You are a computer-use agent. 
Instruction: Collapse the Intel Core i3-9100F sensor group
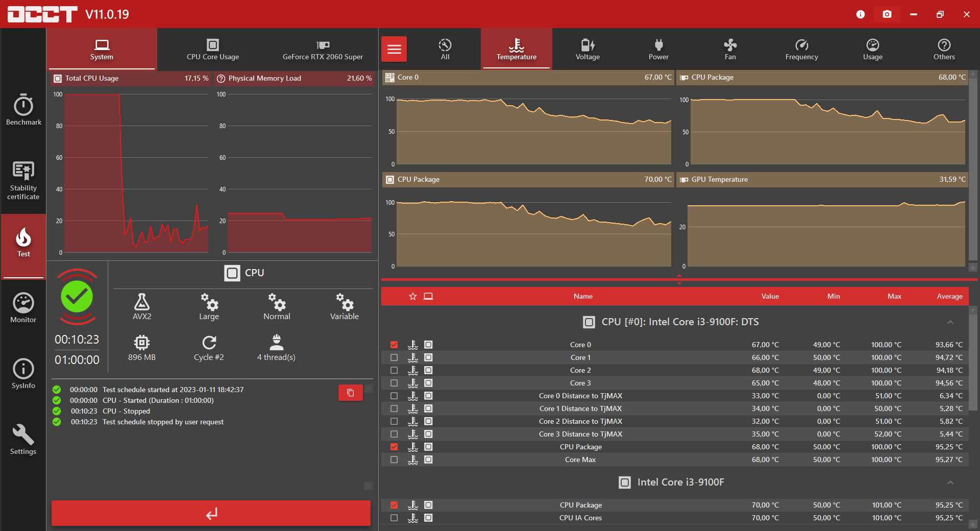(950, 482)
